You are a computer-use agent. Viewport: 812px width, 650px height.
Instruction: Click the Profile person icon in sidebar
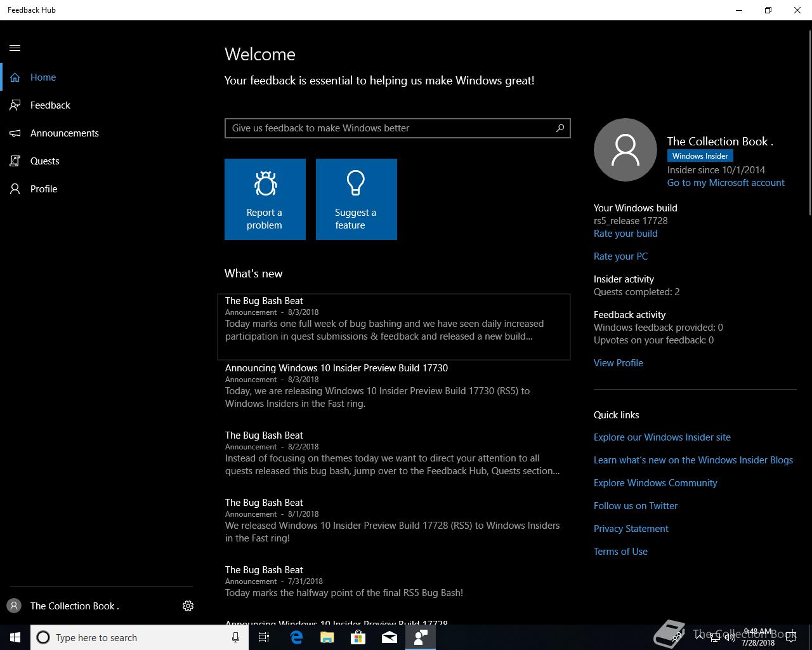point(15,189)
